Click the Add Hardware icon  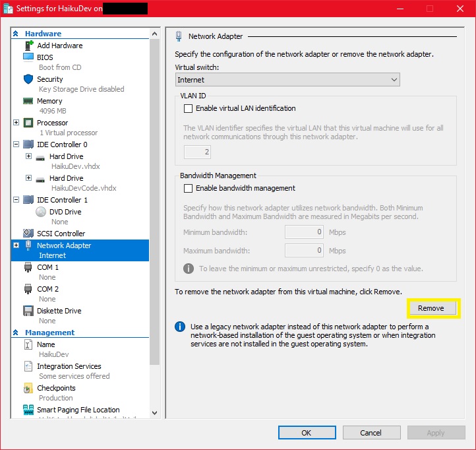(x=28, y=46)
